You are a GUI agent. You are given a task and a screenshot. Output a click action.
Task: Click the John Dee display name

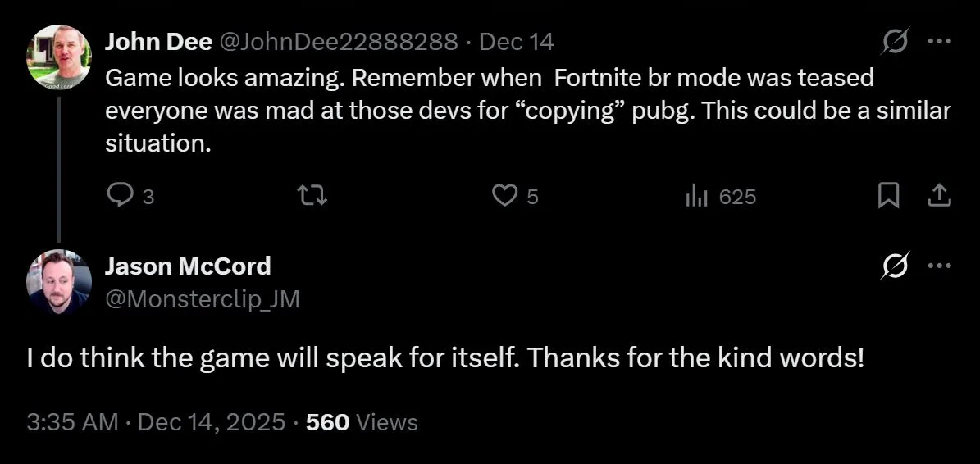pos(158,42)
